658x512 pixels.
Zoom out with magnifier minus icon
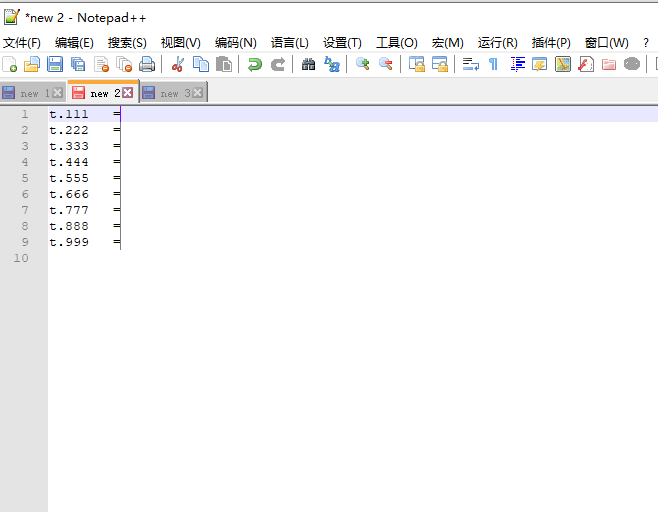(x=386, y=64)
